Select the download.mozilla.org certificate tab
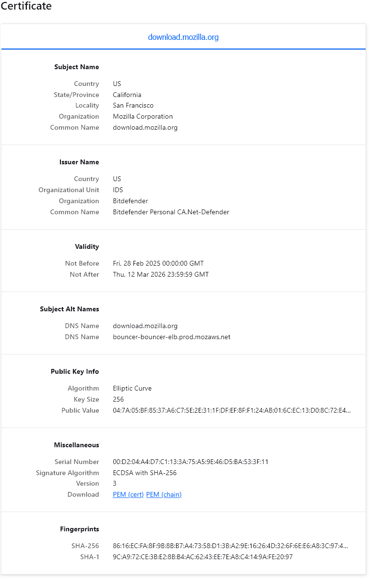This screenshot has width=369, height=588. point(183,37)
